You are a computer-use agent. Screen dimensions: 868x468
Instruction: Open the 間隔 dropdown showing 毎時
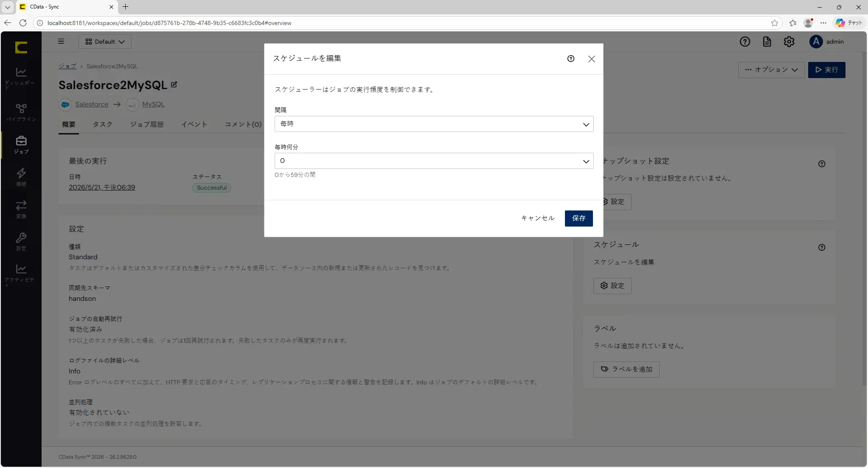(434, 124)
